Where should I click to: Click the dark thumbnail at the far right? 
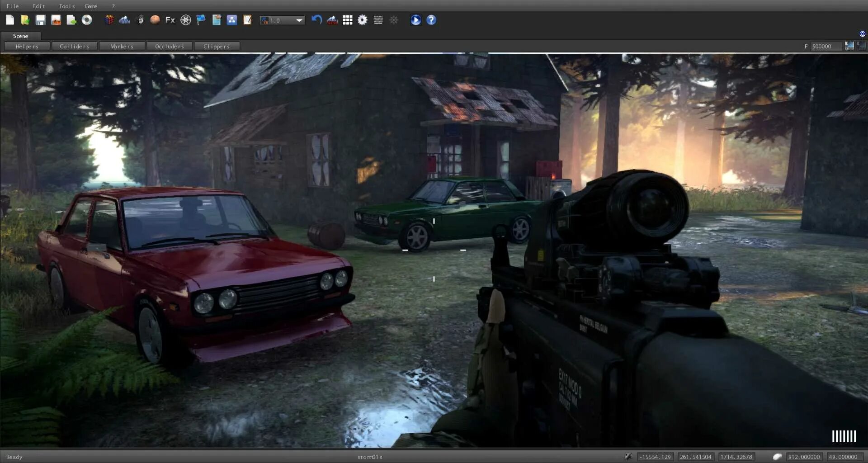(x=861, y=46)
